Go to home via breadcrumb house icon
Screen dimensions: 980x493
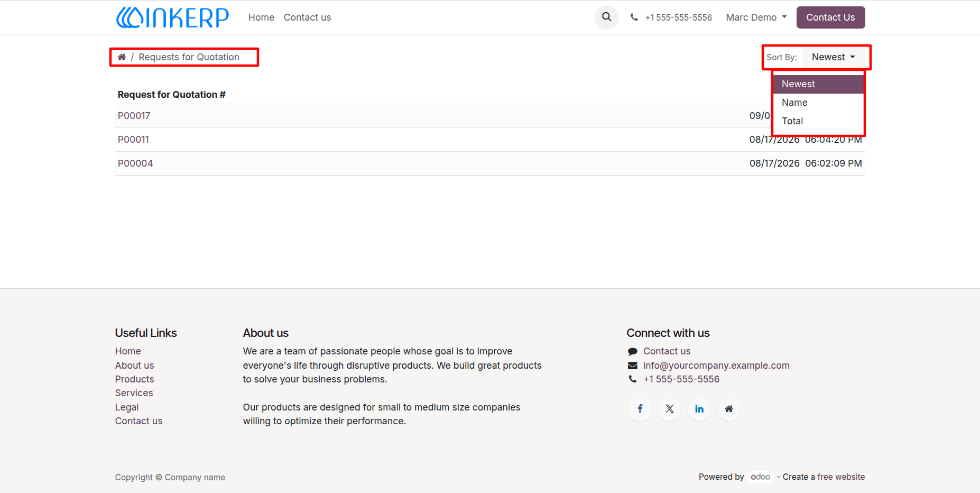point(122,57)
